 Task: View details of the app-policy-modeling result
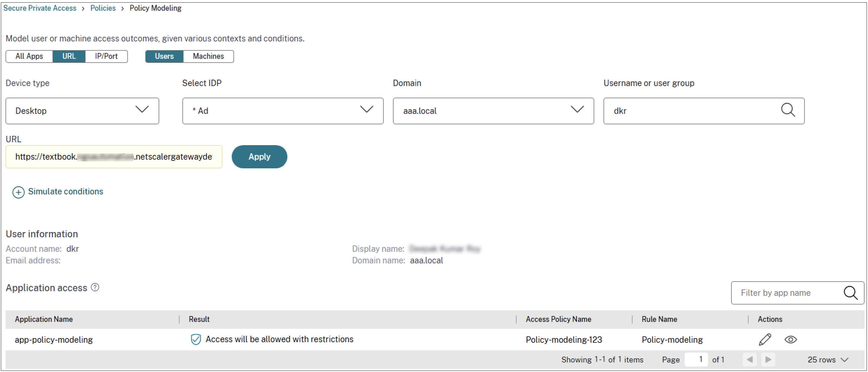791,339
